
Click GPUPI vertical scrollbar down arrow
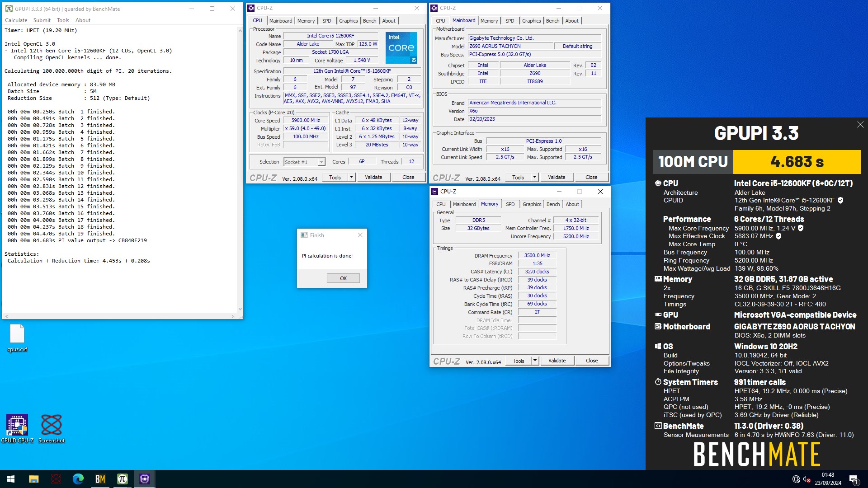tap(240, 309)
